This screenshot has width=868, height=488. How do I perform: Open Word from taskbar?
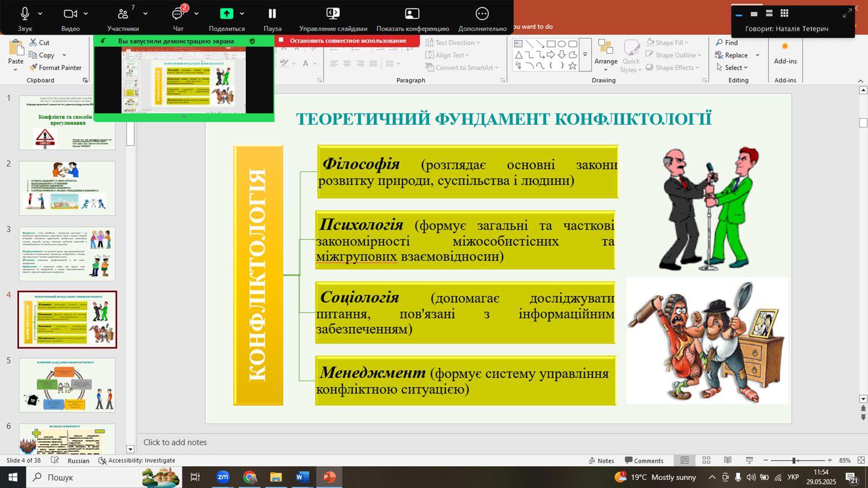pos(302,477)
